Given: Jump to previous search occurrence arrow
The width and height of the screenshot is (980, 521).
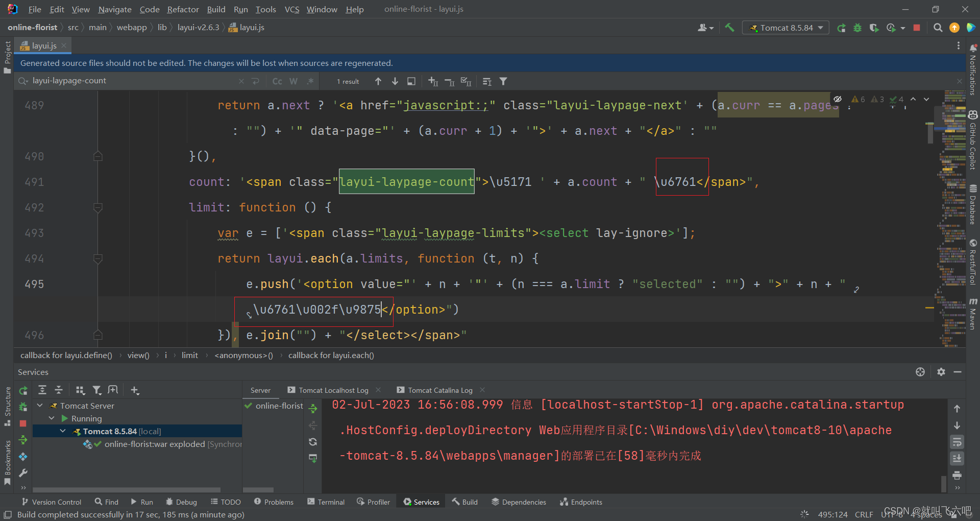Looking at the screenshot, I should 378,81.
